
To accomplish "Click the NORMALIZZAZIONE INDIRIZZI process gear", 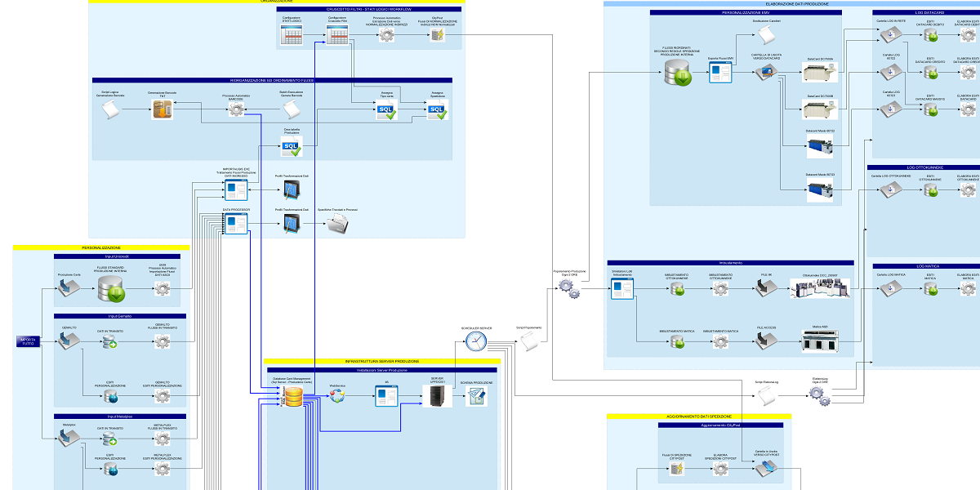I will 386,36.
